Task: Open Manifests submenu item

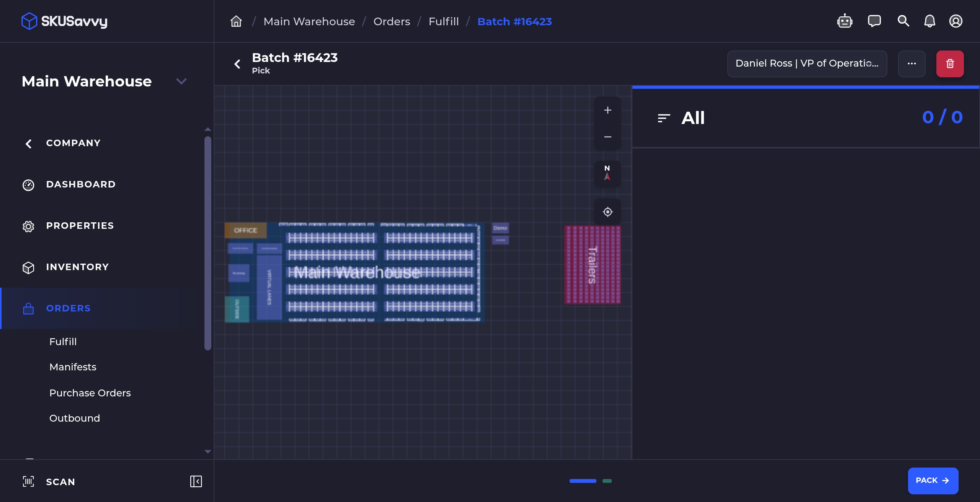Action: pyautogui.click(x=73, y=367)
